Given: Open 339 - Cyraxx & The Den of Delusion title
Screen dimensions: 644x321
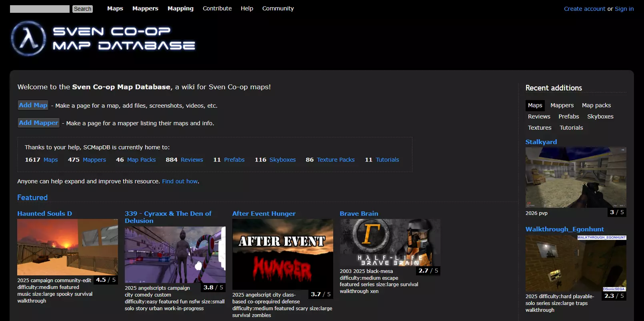Looking at the screenshot, I should click(168, 217).
